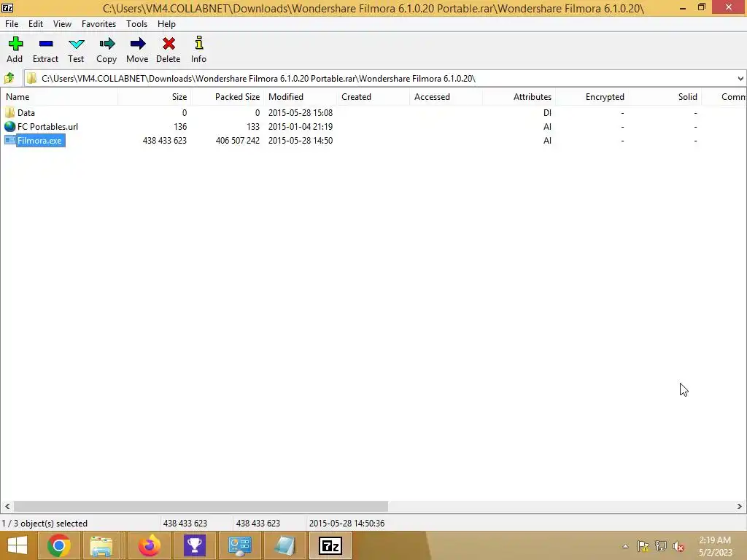The image size is (747, 560).
Task: Click the archive path input field
Action: click(385, 79)
